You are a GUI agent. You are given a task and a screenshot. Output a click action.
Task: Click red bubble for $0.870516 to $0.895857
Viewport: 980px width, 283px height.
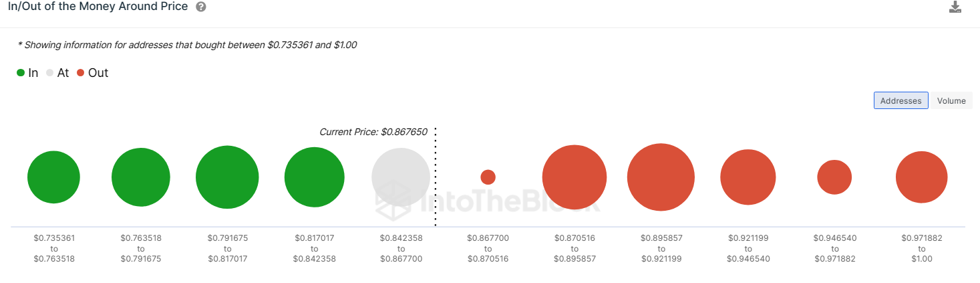coord(575,177)
